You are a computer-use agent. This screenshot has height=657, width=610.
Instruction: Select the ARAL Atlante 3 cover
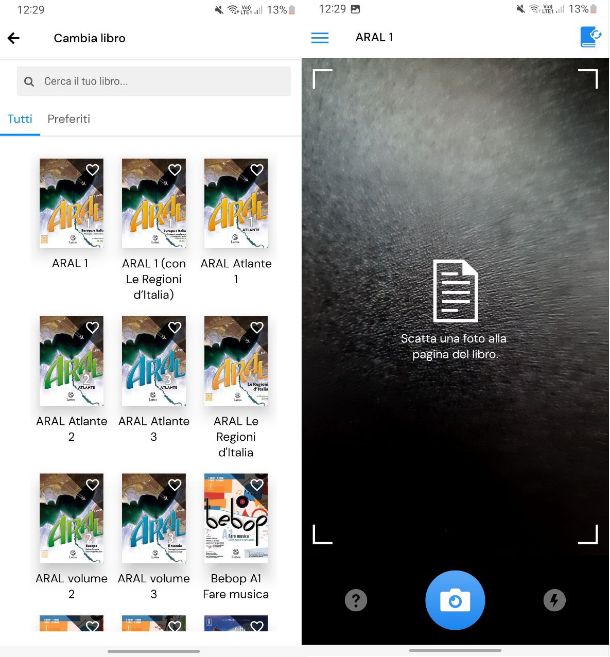tap(154, 361)
